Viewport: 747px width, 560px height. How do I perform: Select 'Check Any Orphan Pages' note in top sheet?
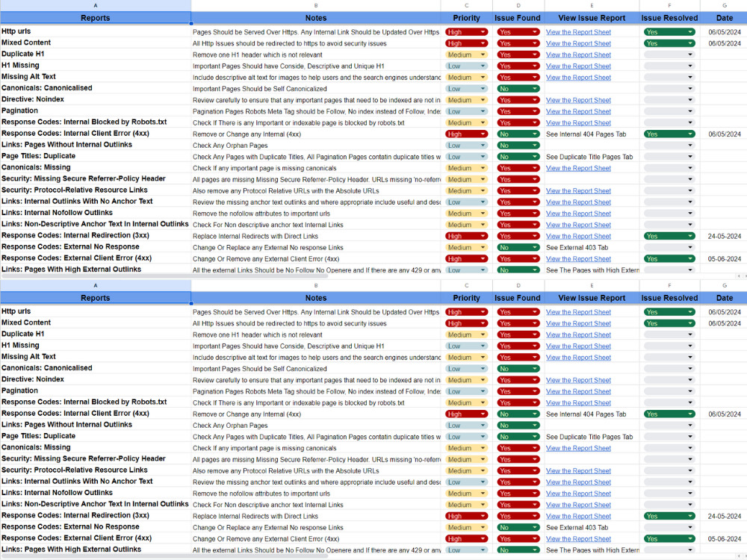(x=316, y=146)
